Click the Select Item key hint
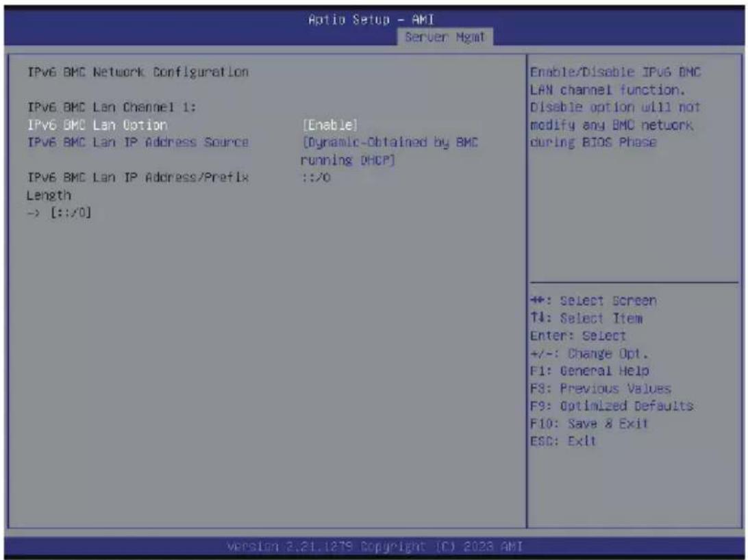 click(586, 318)
